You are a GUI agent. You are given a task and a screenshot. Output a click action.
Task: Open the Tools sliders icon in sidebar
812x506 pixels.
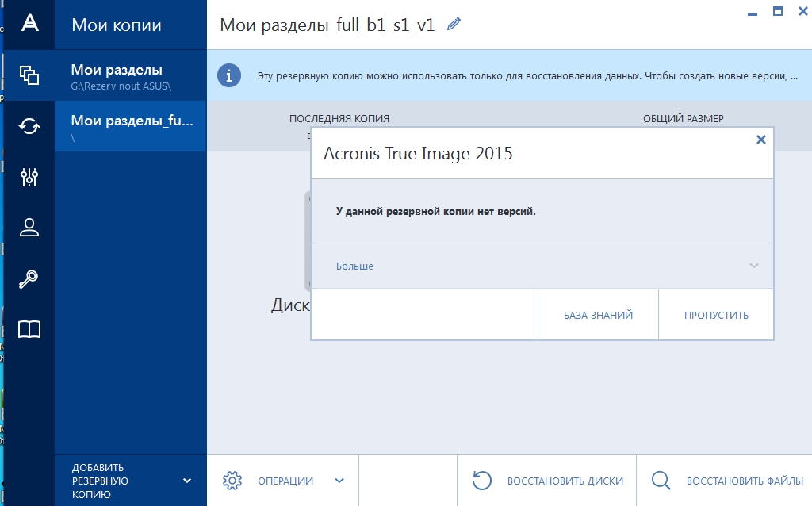(x=29, y=177)
